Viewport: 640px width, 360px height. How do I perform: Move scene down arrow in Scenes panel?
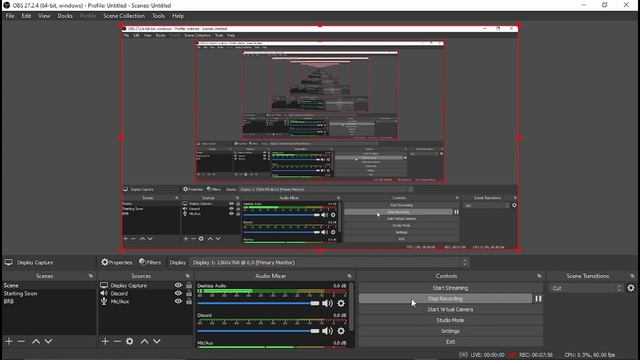[x=48, y=341]
